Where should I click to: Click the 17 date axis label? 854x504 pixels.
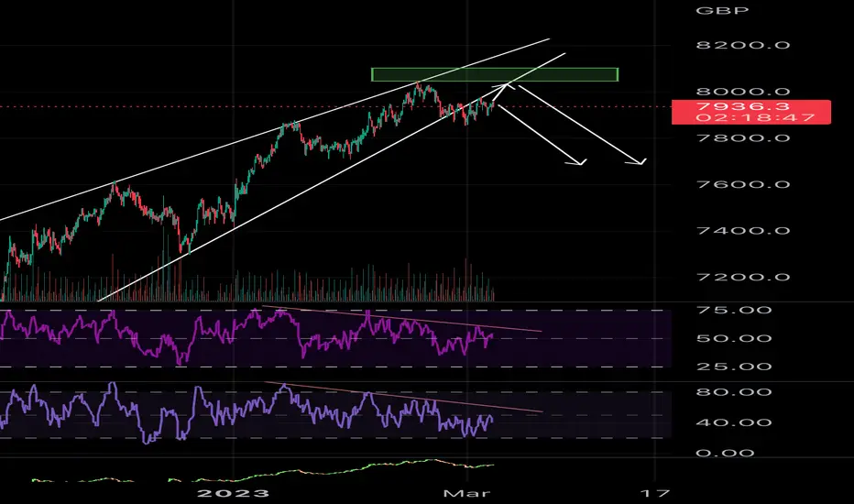coord(654,494)
